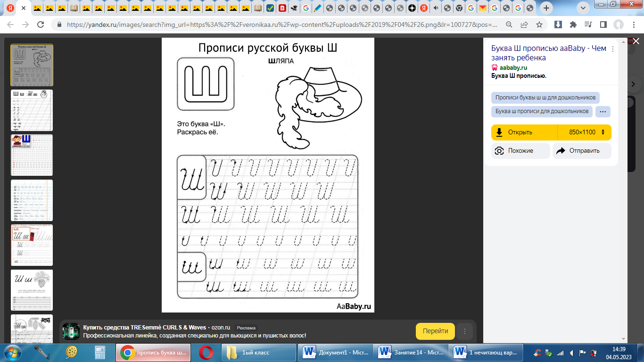Open the tab search dropdown arrow
644x362 pixels.
click(x=583, y=8)
